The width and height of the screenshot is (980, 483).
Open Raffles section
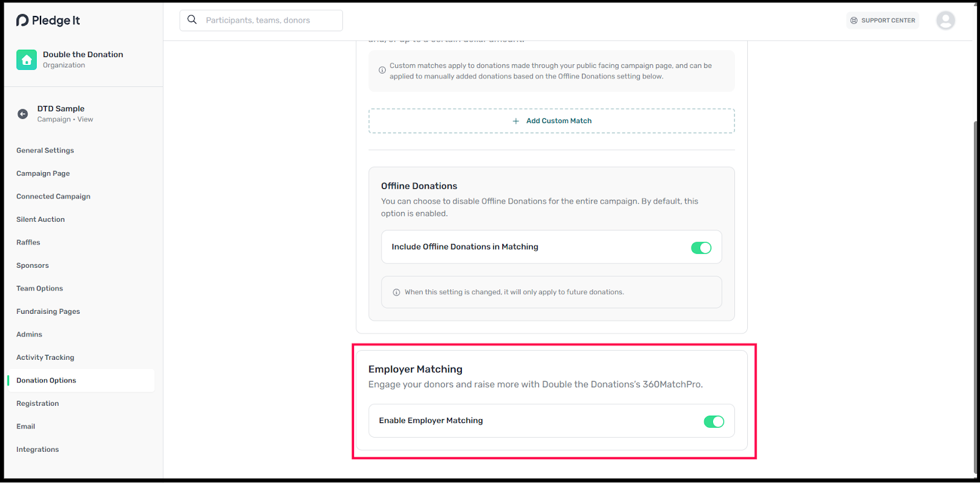coord(28,242)
